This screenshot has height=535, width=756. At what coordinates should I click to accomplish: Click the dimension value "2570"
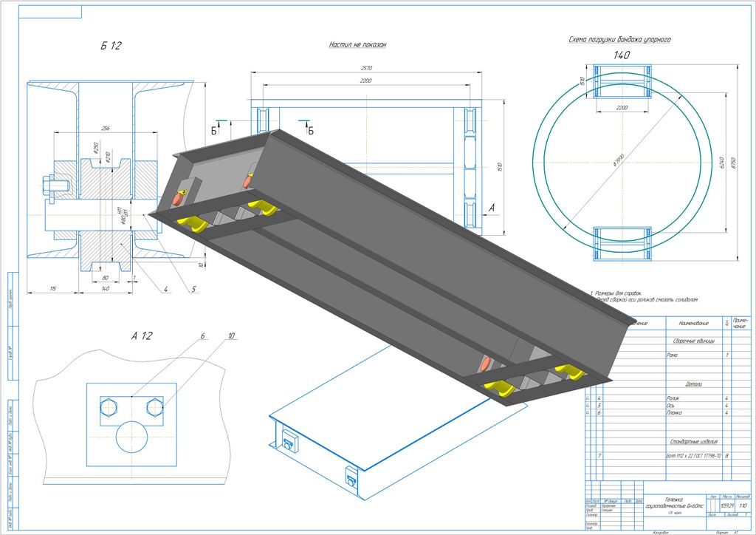(366, 68)
